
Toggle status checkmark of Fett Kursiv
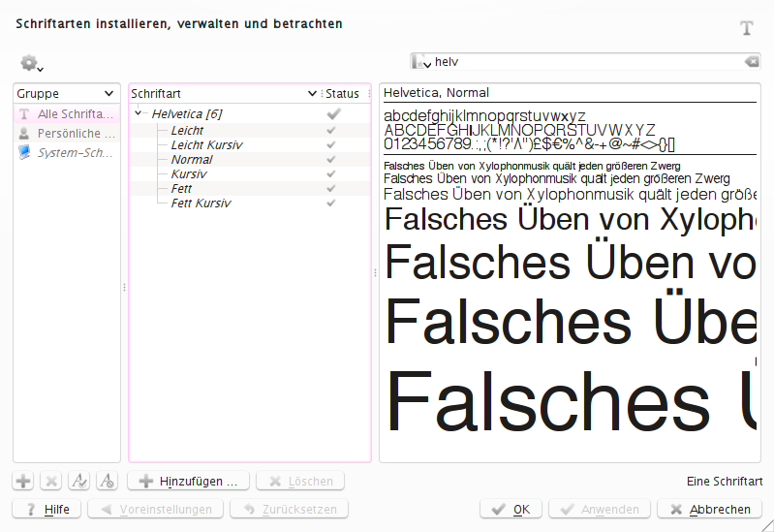pyautogui.click(x=331, y=203)
